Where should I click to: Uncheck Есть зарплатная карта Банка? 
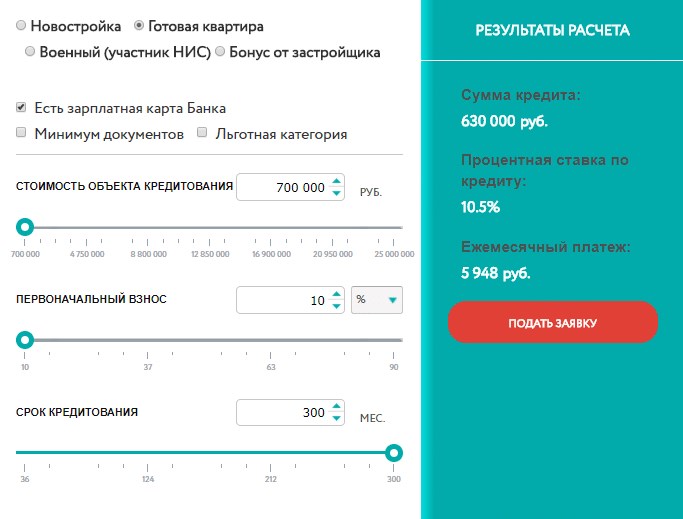[21, 107]
